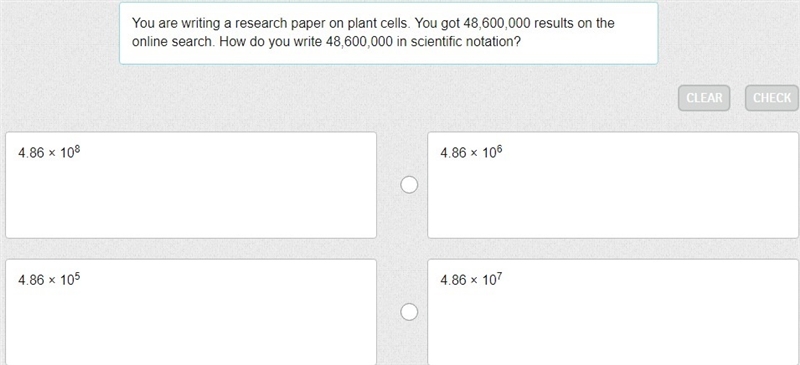Screen dimensions: 800x365
Task: Submit the answer with the CHECK button
Action: 772,98
